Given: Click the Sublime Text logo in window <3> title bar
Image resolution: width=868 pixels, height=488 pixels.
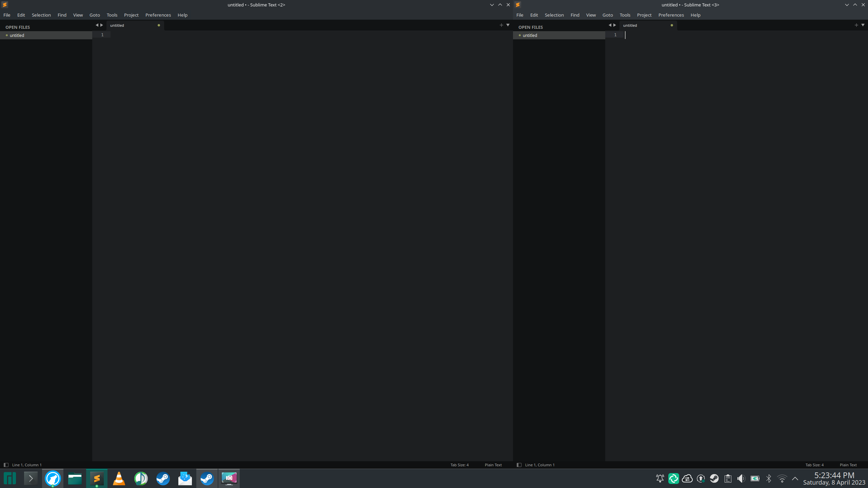Looking at the screenshot, I should tap(518, 5).
